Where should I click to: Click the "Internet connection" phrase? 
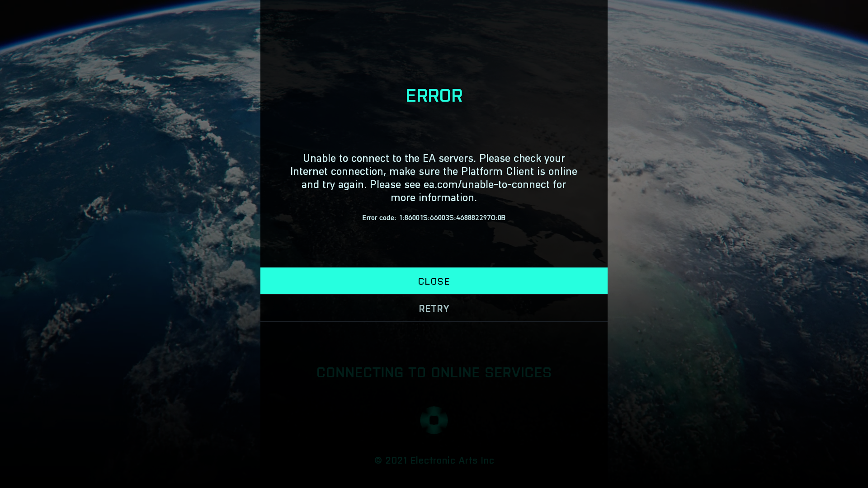[336, 171]
